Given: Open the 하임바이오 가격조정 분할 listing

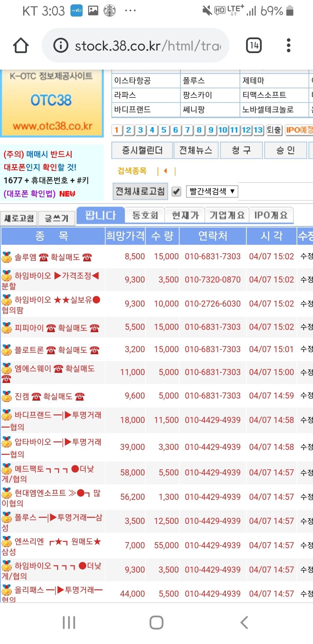Looking at the screenshot, I should point(51,281).
